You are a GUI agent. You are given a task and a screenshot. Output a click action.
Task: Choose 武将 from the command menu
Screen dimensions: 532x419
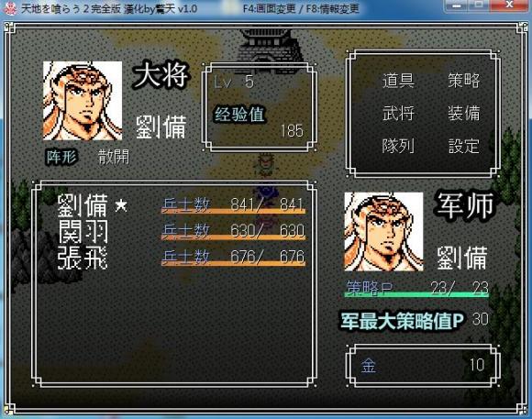pos(398,114)
